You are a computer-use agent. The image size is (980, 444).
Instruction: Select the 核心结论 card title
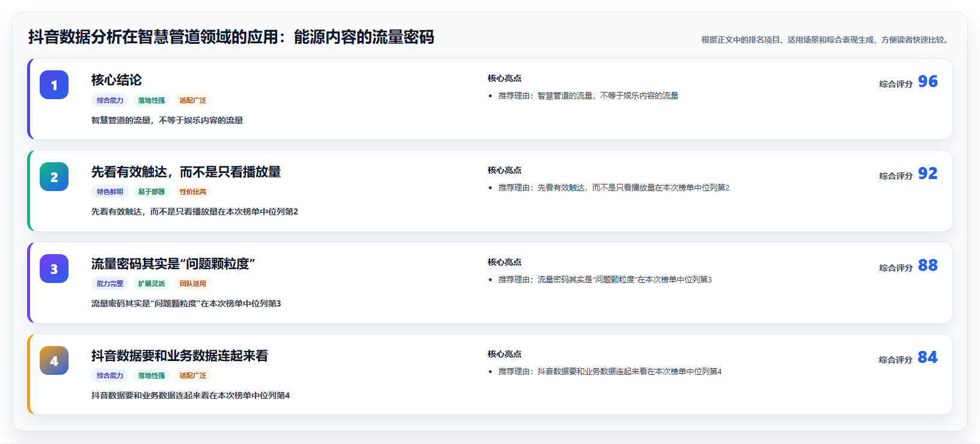(x=117, y=80)
